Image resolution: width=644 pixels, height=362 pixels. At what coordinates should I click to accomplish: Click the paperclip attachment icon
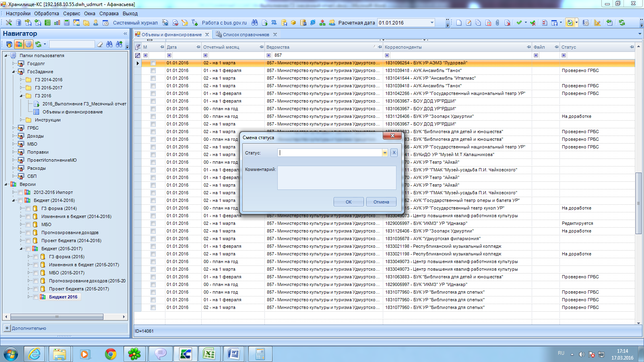[x=497, y=23]
